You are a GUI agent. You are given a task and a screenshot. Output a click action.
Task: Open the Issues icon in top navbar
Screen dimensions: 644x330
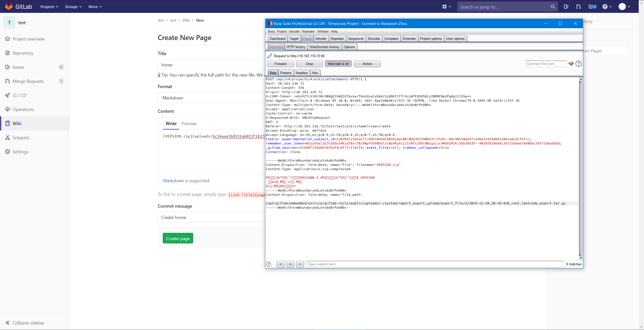pos(566,7)
